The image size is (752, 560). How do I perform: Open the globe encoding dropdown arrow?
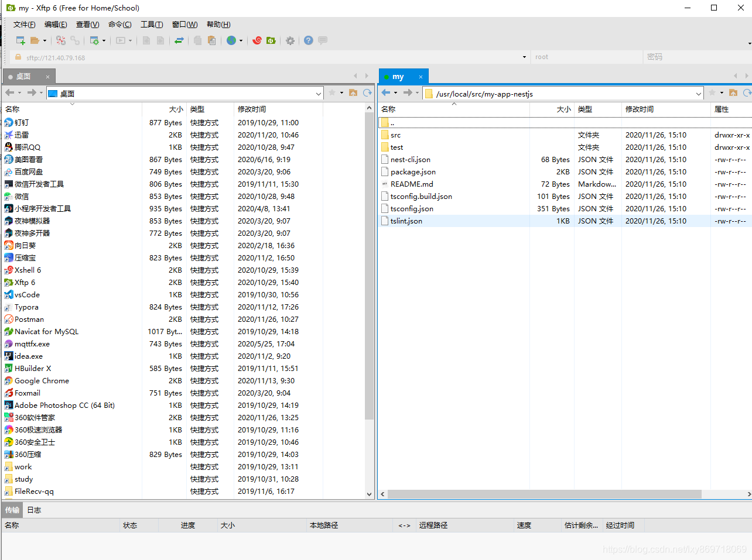[241, 40]
